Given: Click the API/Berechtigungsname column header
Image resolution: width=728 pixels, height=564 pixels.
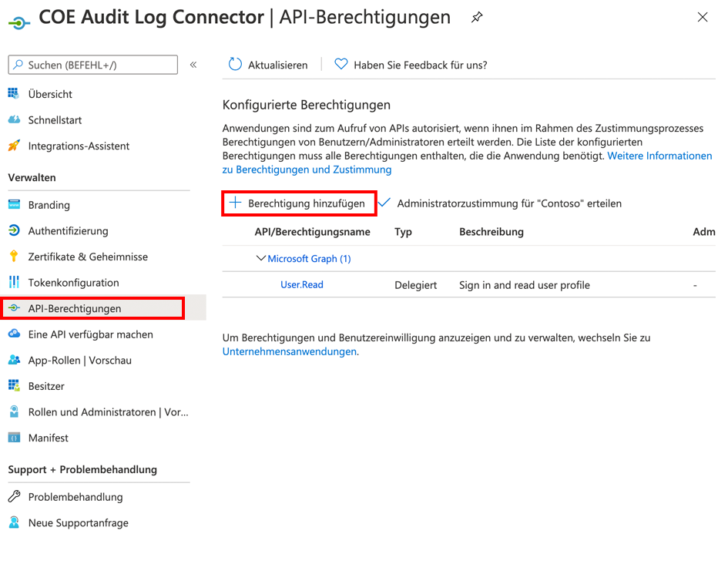Looking at the screenshot, I should point(312,232).
